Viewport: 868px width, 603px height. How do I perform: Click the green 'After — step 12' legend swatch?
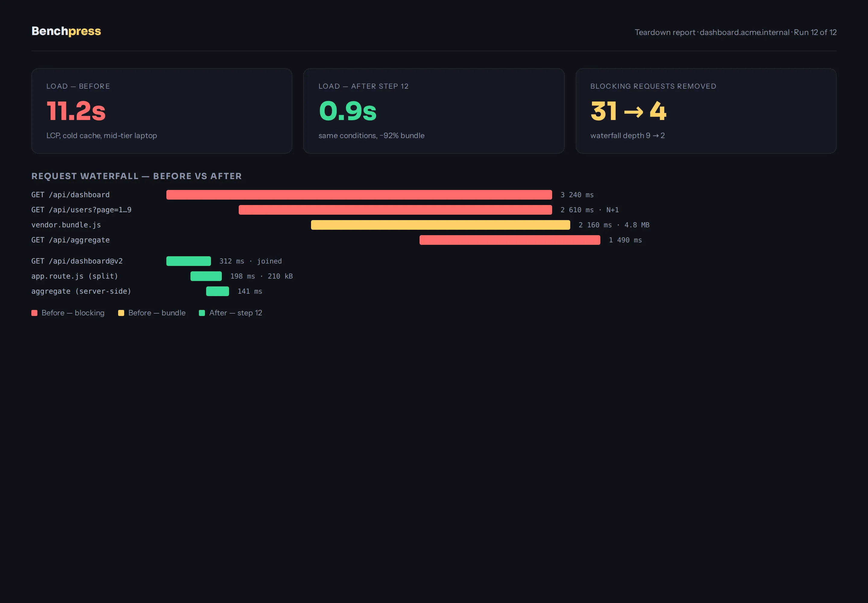(x=202, y=313)
